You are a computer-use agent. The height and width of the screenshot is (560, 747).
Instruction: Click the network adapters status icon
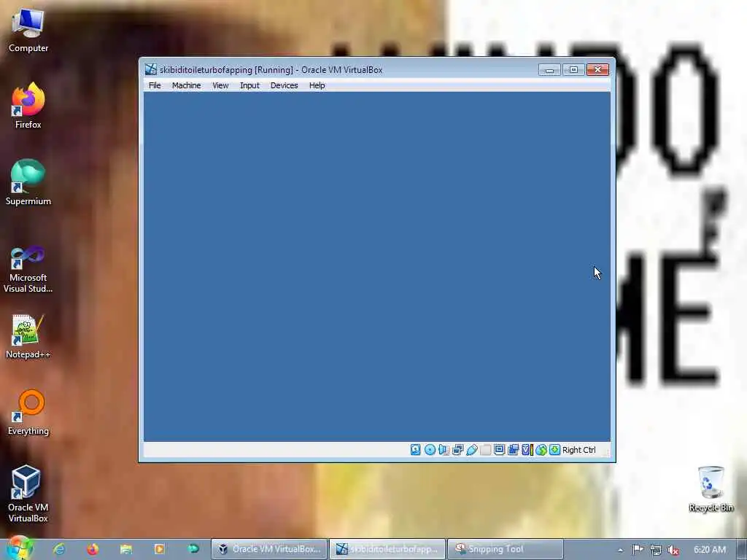coord(457,449)
